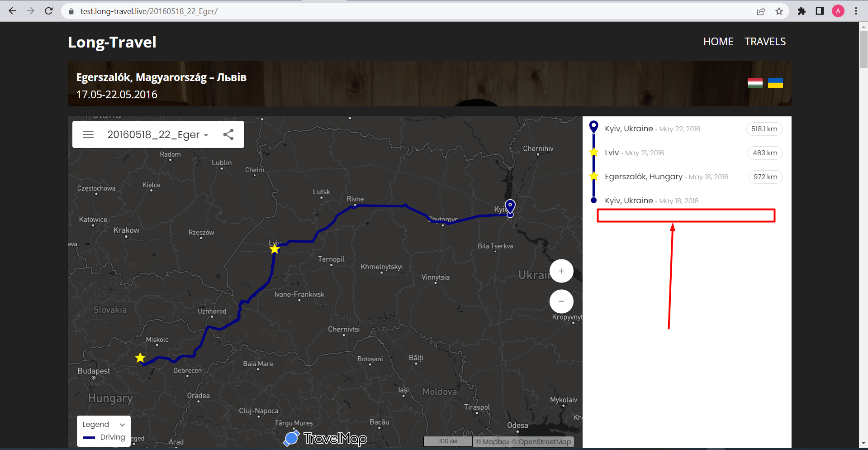Click the 518.1 km distance badge for Kyiv
The height and width of the screenshot is (450, 868).
[764, 129]
